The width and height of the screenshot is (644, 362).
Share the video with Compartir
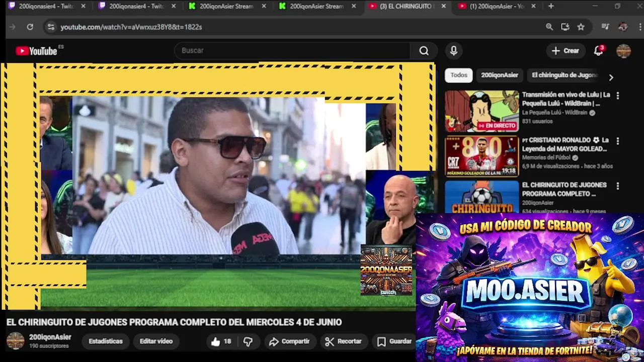pos(289,341)
